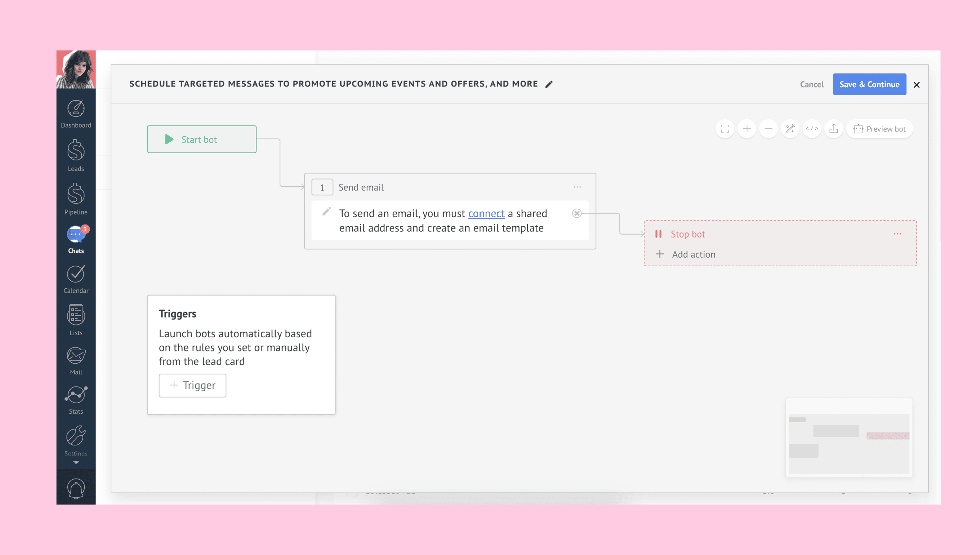This screenshot has width=980, height=555.
Task: Follow the connect link for shared email
Action: pos(486,213)
